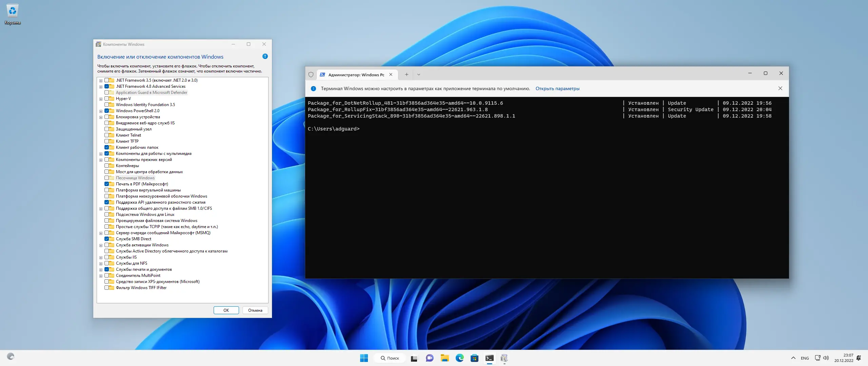Uncheck Microsoft Print to PDF checkbox
Image resolution: width=868 pixels, height=366 pixels.
(x=107, y=184)
